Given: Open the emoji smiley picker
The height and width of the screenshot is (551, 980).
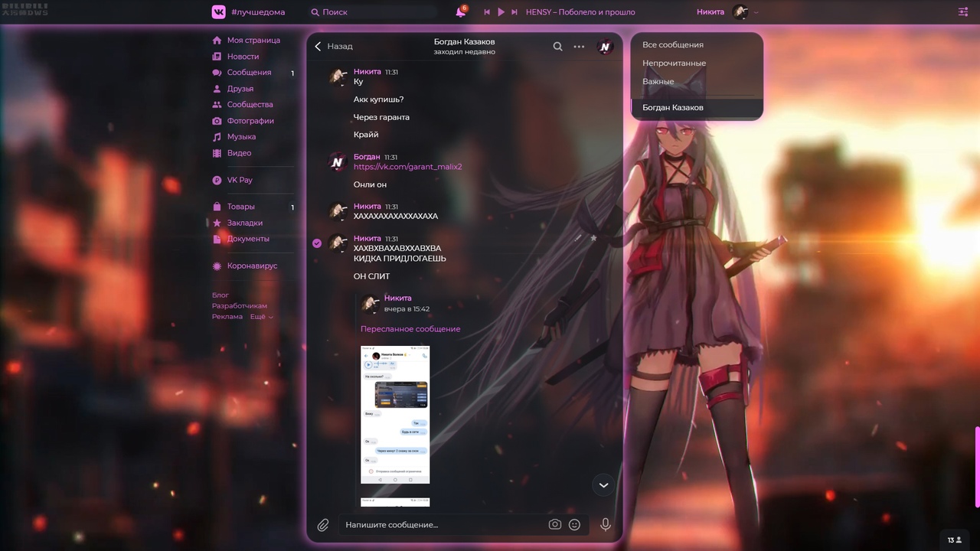Looking at the screenshot, I should coord(574,525).
